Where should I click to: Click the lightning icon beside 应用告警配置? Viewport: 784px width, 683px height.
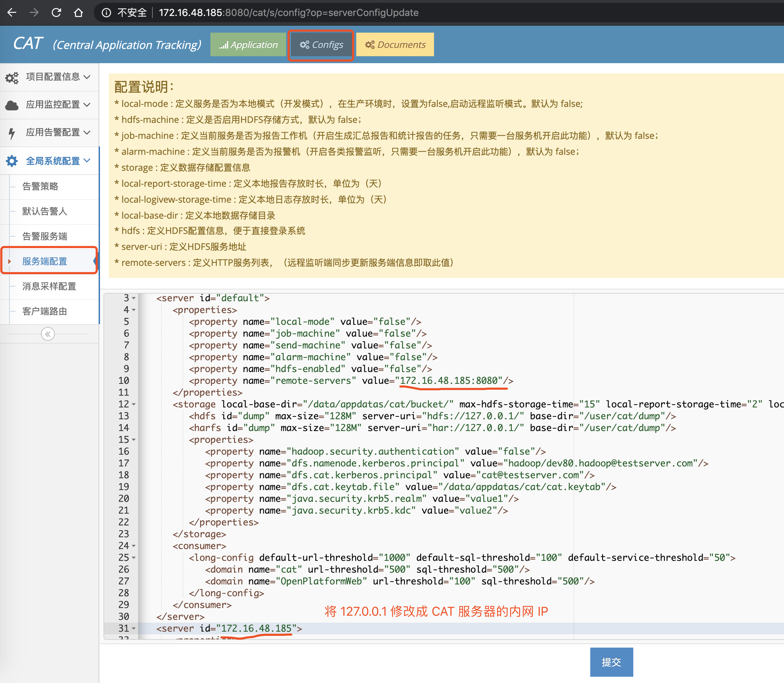(x=12, y=133)
